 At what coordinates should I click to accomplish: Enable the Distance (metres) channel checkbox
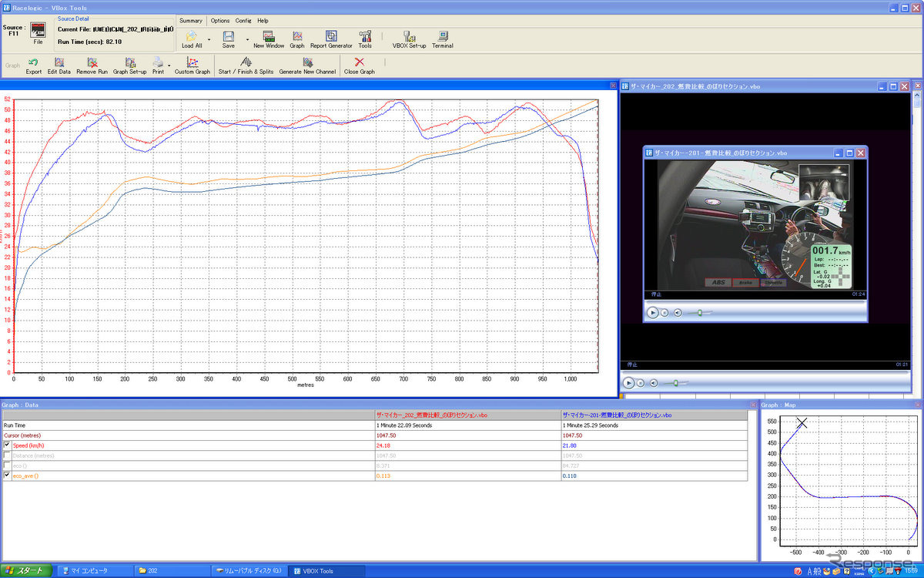8,455
